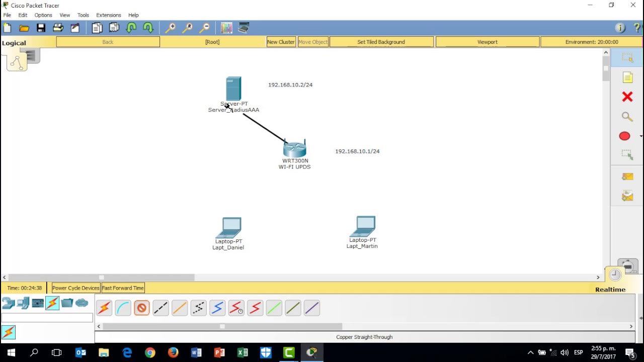Select the Copper Straight-Through cable

pos(142,308)
